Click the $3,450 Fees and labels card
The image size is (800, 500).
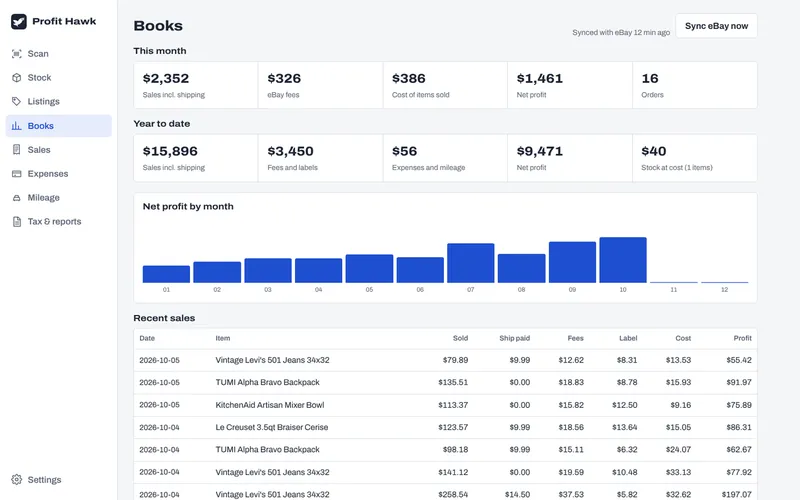click(320, 158)
